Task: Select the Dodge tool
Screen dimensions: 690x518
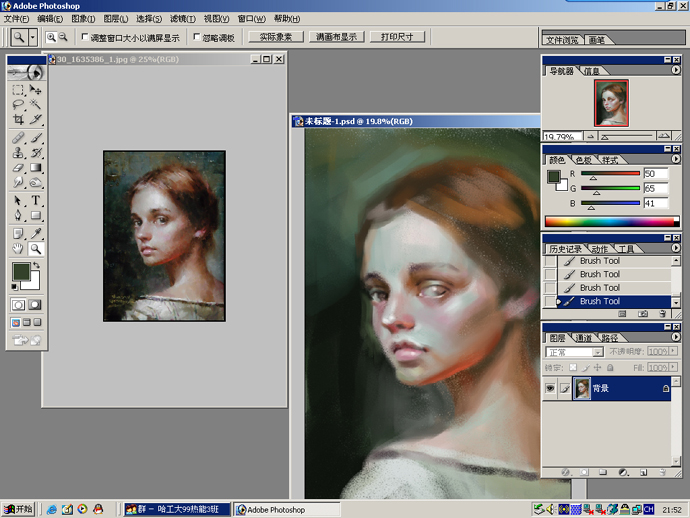Action: [35, 182]
